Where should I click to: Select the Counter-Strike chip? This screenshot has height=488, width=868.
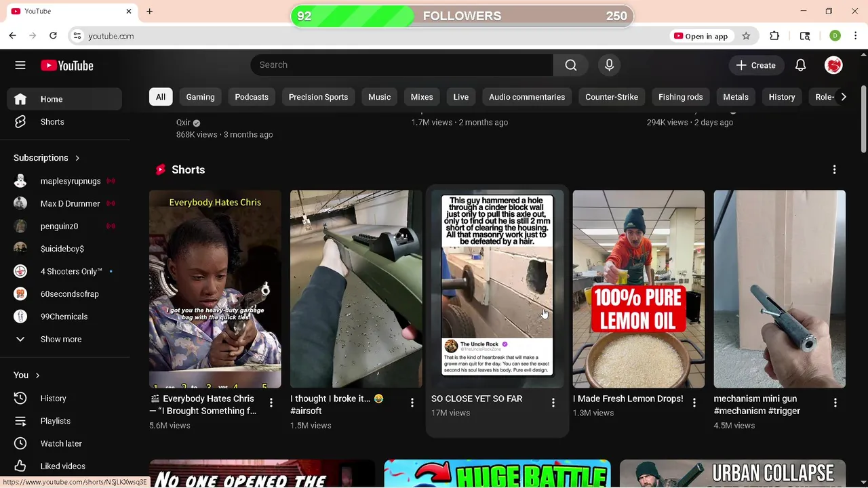pyautogui.click(x=612, y=97)
